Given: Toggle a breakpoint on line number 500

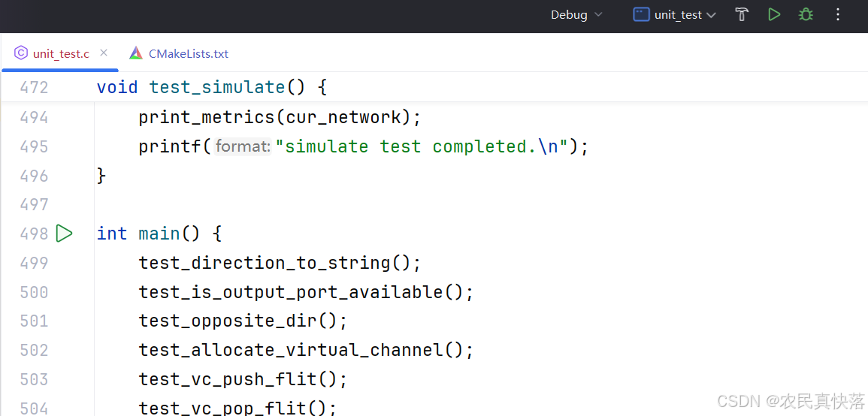Looking at the screenshot, I should point(34,292).
